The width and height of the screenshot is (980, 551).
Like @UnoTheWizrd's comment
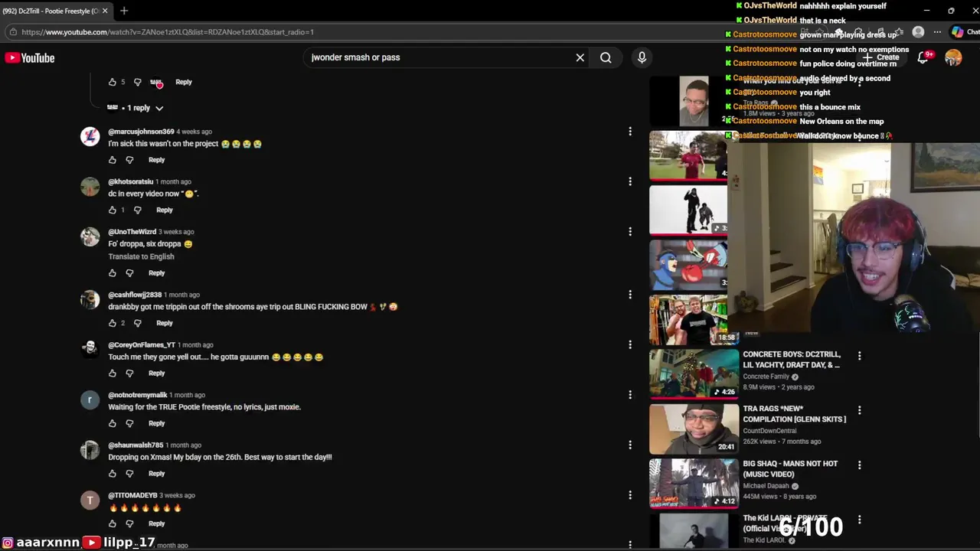pyautogui.click(x=113, y=272)
